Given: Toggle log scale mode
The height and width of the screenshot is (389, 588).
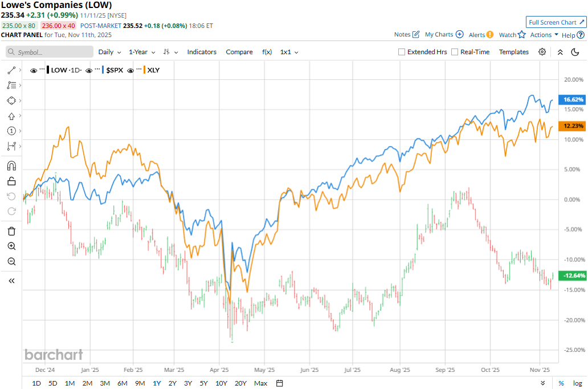Looking at the screenshot, I should (577, 383).
